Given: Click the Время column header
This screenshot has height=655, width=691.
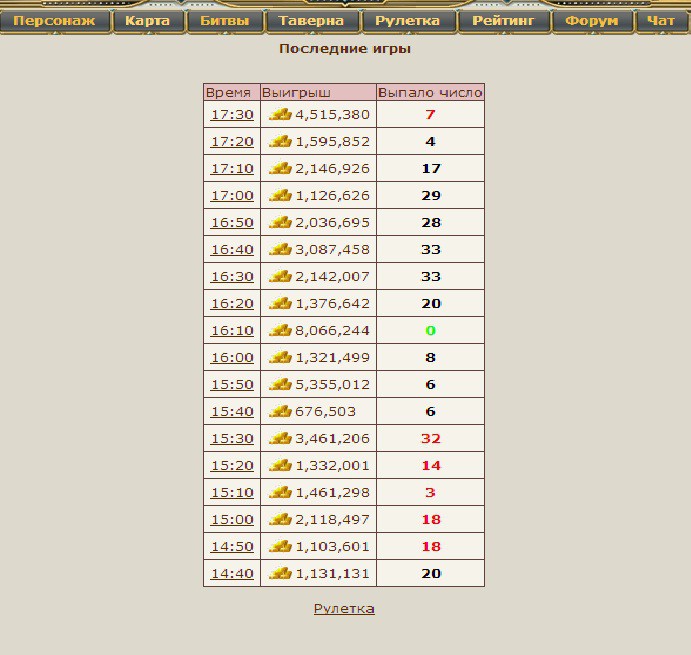Looking at the screenshot, I should pos(232,93).
